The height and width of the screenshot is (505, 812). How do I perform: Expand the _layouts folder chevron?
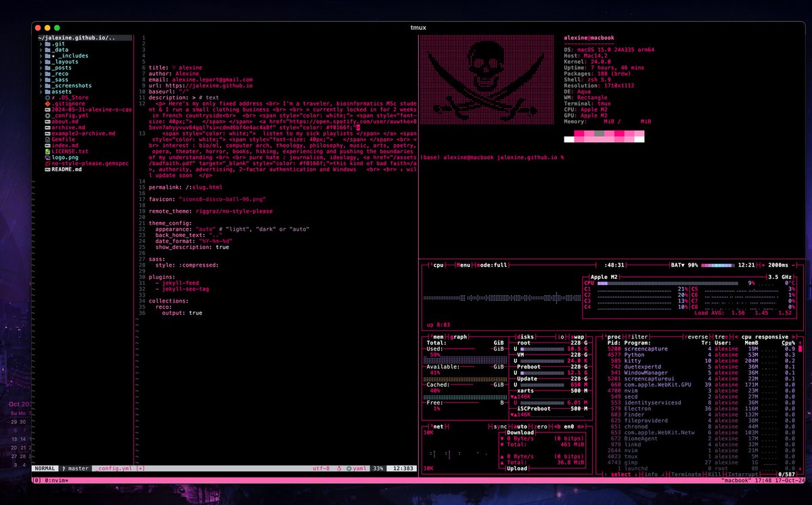[x=41, y=62]
